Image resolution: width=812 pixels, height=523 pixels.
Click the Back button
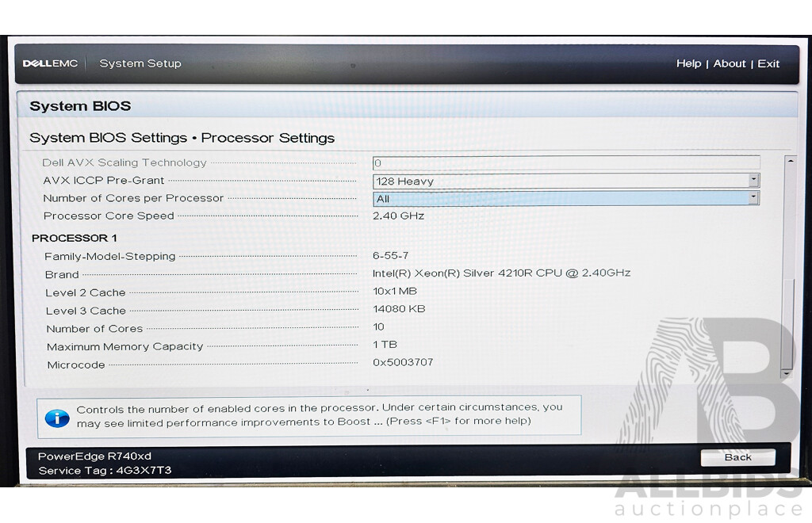[x=738, y=457]
